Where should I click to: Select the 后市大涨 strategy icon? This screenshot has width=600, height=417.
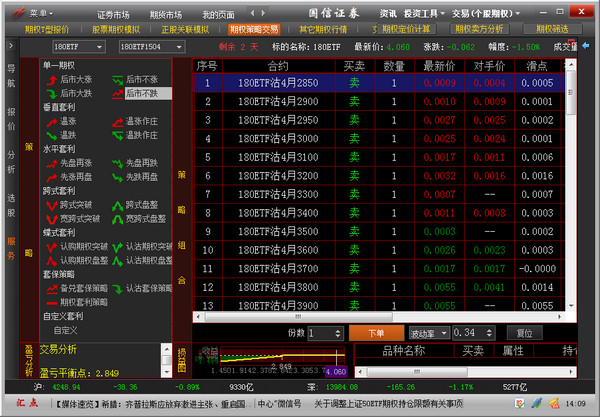[x=50, y=78]
